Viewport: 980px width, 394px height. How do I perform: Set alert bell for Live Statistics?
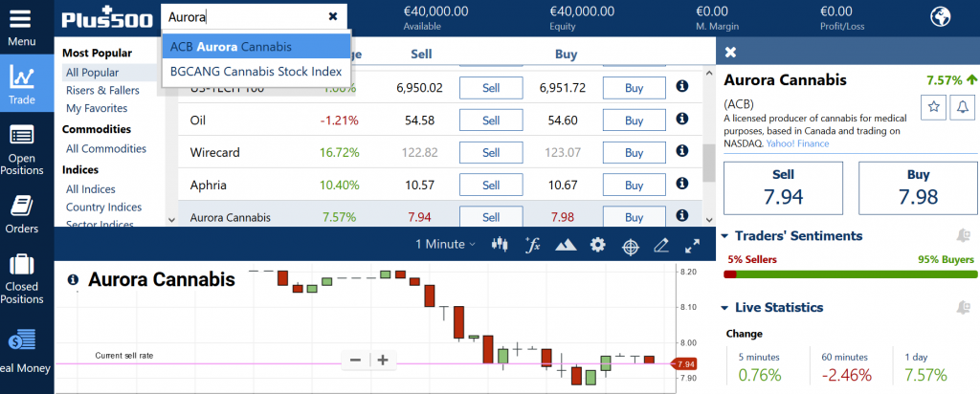[x=963, y=307]
